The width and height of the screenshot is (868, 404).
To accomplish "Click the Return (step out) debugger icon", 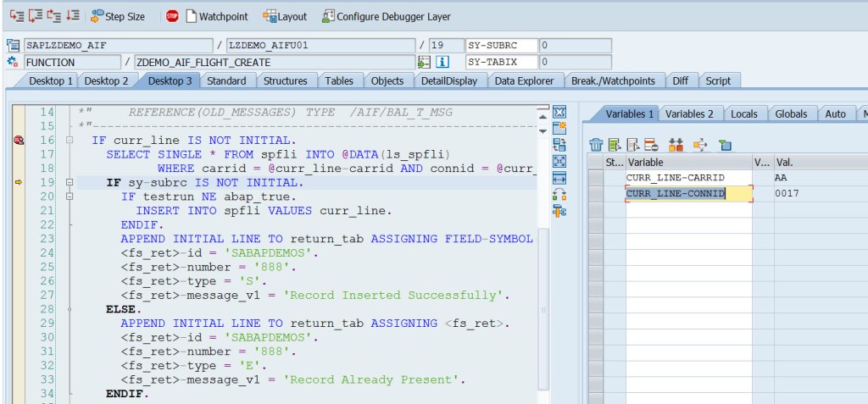I will pos(53,16).
